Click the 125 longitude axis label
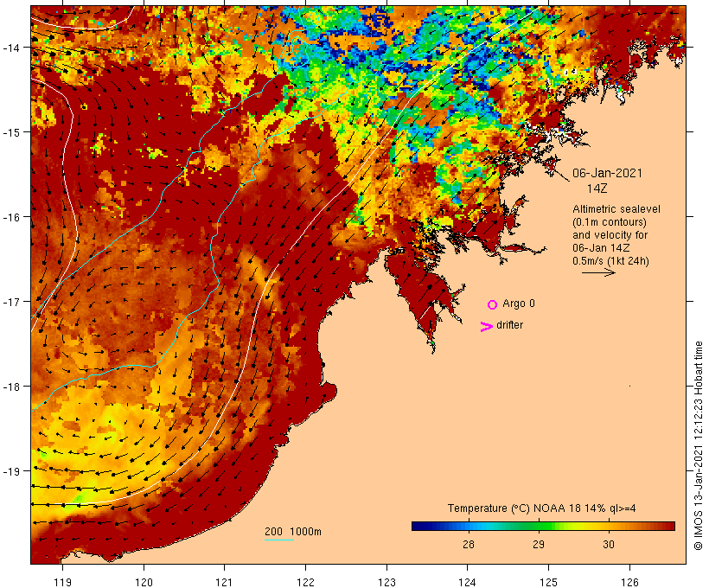The width and height of the screenshot is (709, 588). [x=548, y=582]
